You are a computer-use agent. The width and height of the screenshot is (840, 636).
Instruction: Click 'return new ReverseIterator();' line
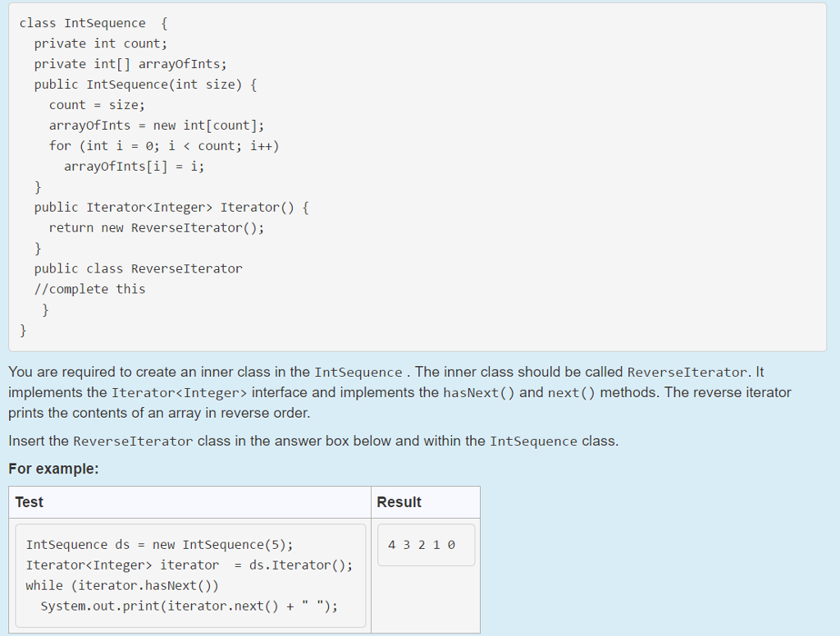coord(156,228)
